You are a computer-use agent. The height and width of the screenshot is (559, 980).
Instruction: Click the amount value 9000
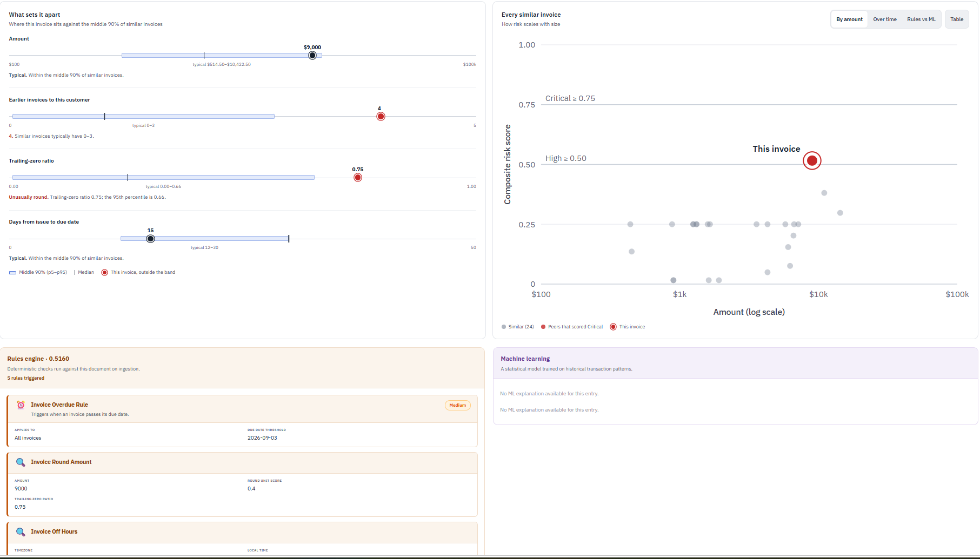click(21, 489)
